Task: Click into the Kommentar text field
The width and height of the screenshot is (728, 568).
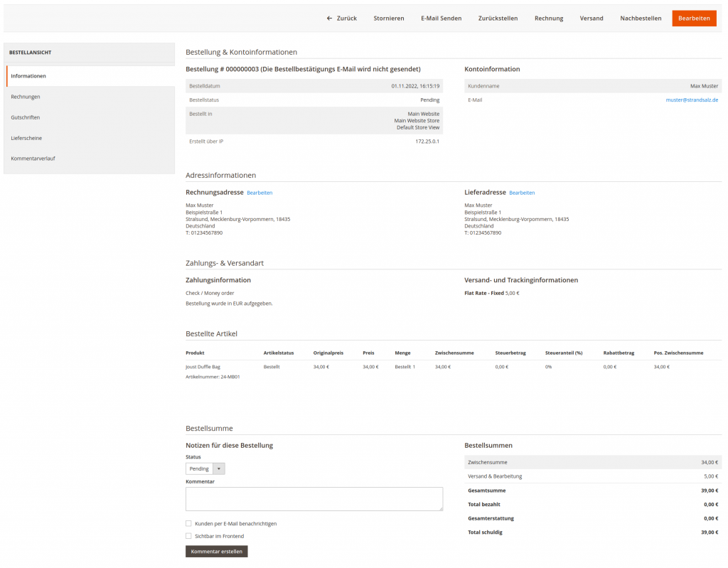Action: (314, 498)
